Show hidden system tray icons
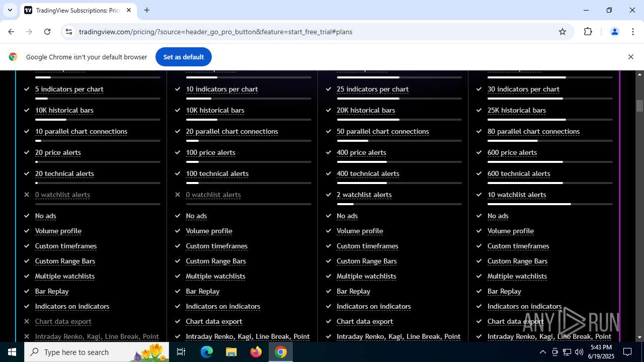644x362 pixels. pyautogui.click(x=542, y=352)
